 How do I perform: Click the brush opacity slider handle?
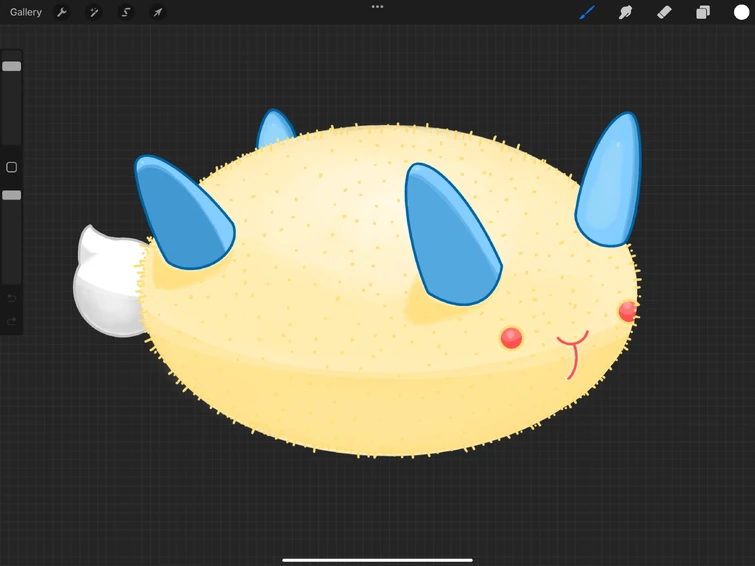[x=12, y=195]
